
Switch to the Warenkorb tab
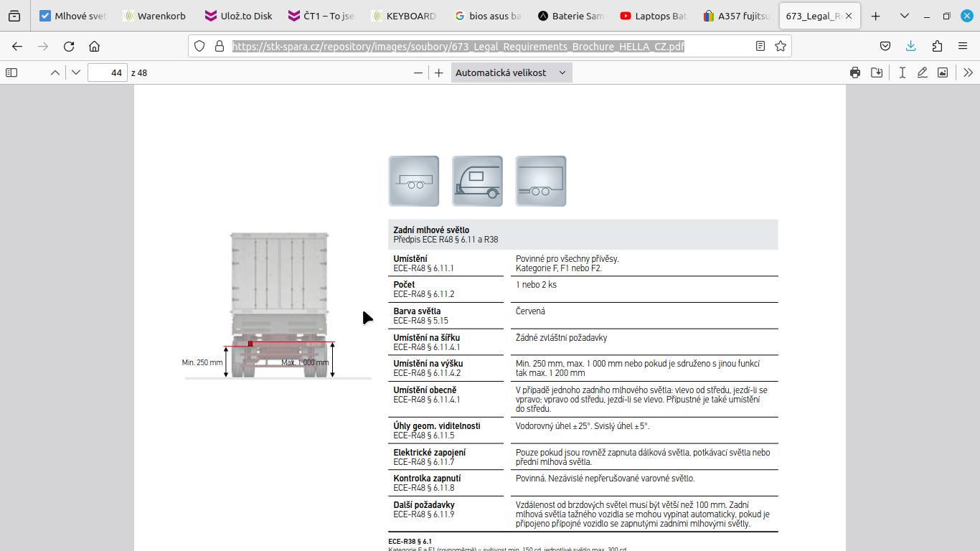[x=156, y=16]
